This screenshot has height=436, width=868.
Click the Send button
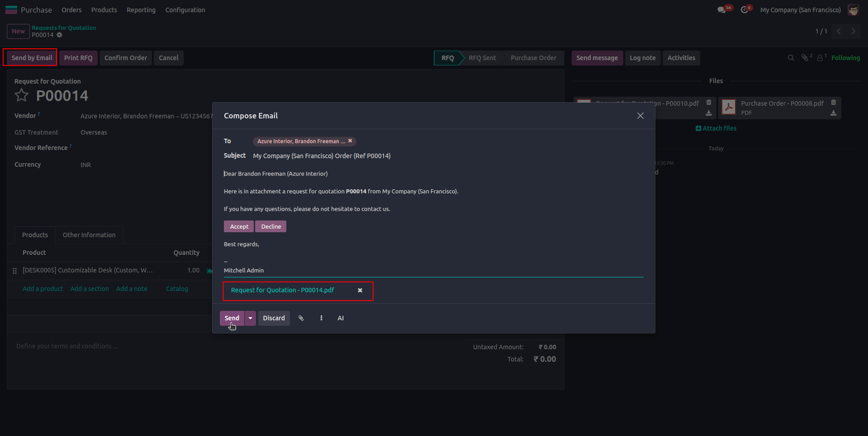(x=232, y=318)
